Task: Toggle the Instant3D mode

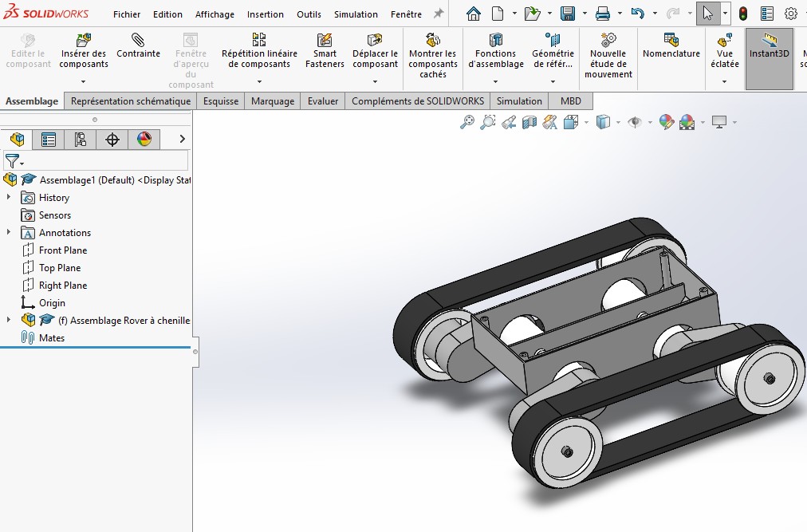Action: tap(769, 46)
